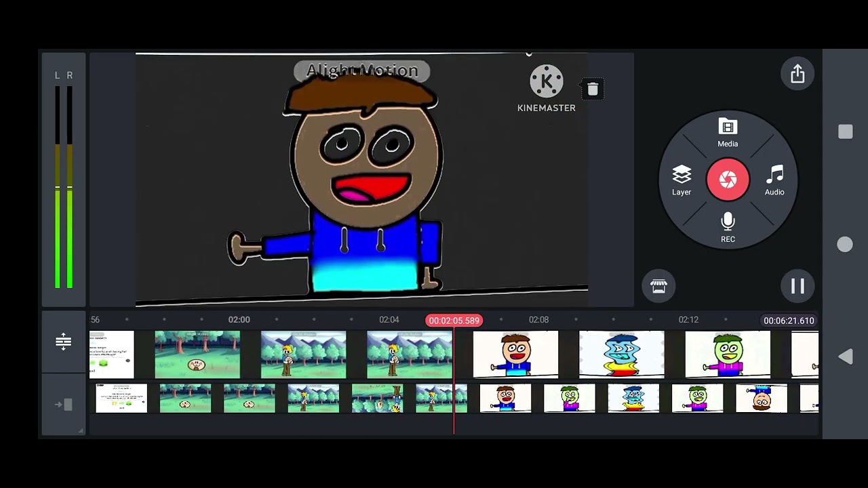This screenshot has height=488, width=868.
Task: Select the current time 00:02:05.589 marker
Action: pyautogui.click(x=454, y=321)
